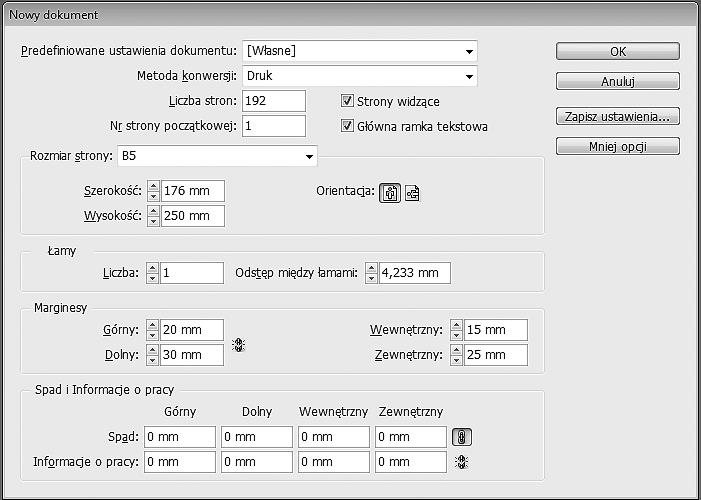Toggle Główna ramka tekstowa checkbox

click(x=348, y=126)
